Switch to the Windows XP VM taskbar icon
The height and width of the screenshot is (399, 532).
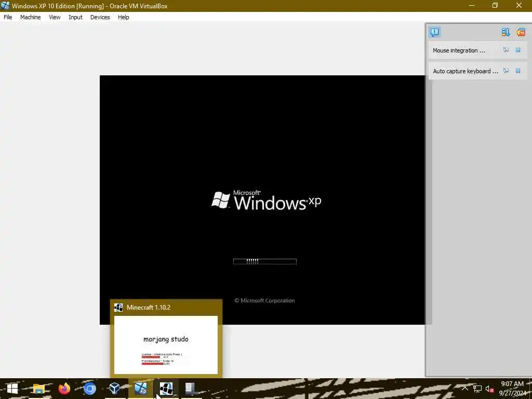(x=140, y=389)
